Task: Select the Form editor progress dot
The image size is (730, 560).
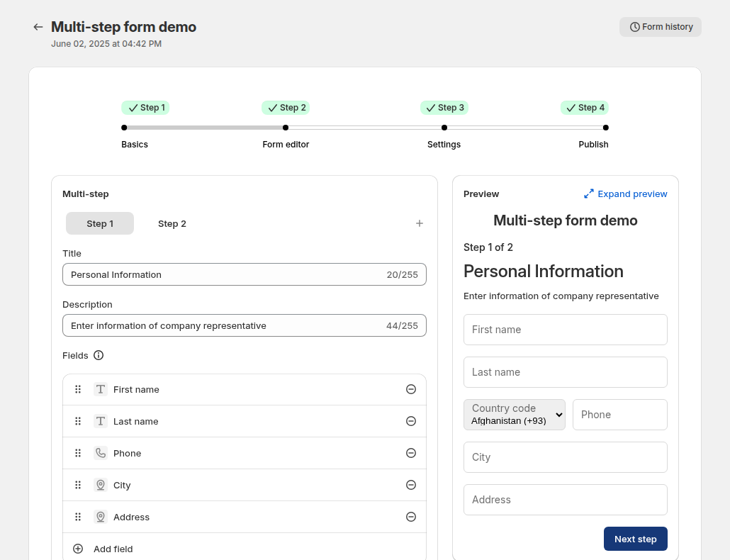Action: tap(286, 128)
